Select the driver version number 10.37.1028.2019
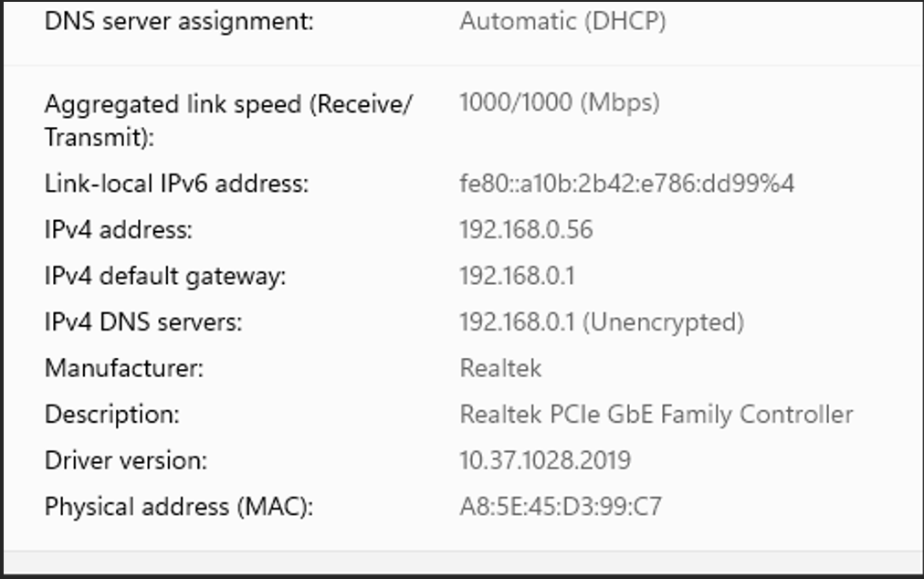Screen dimensions: 924x579 [x=545, y=460]
